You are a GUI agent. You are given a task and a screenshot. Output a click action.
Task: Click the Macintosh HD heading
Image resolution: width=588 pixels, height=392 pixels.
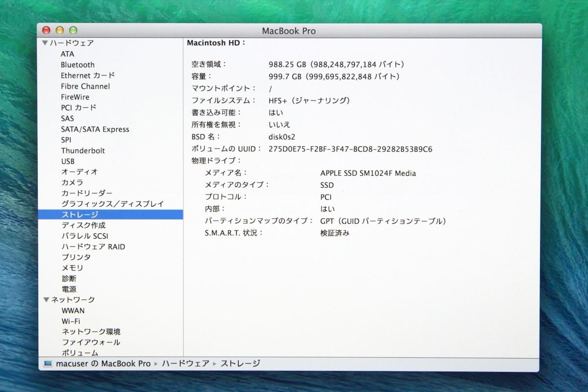[x=216, y=43]
